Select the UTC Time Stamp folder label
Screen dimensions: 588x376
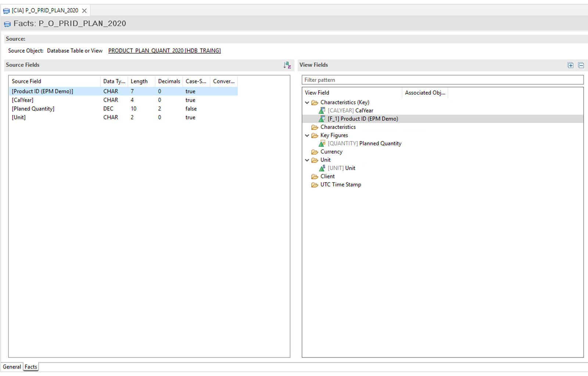click(x=341, y=185)
